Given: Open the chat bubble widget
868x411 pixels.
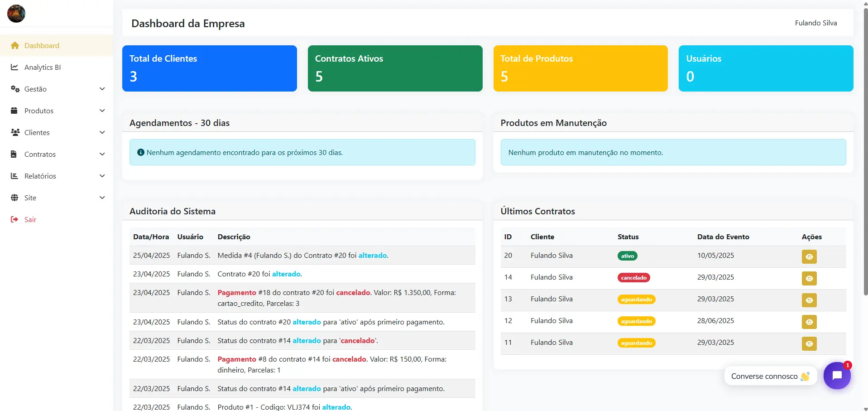Looking at the screenshot, I should (837, 376).
